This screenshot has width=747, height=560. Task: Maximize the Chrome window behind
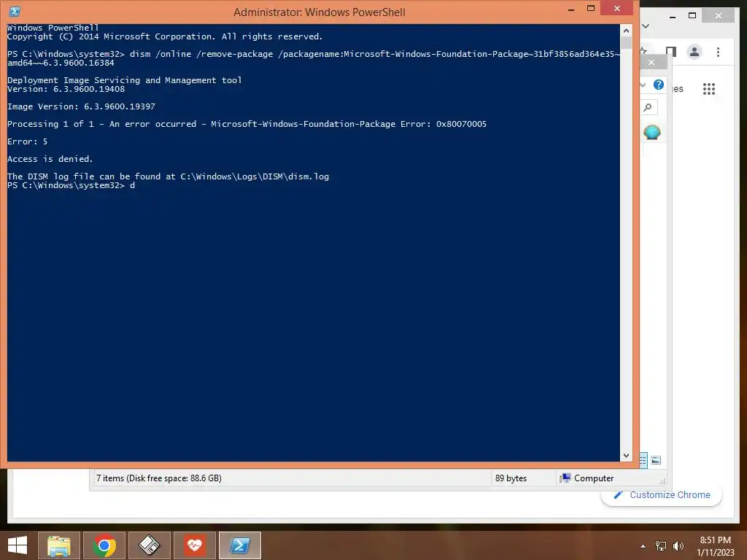coord(692,16)
